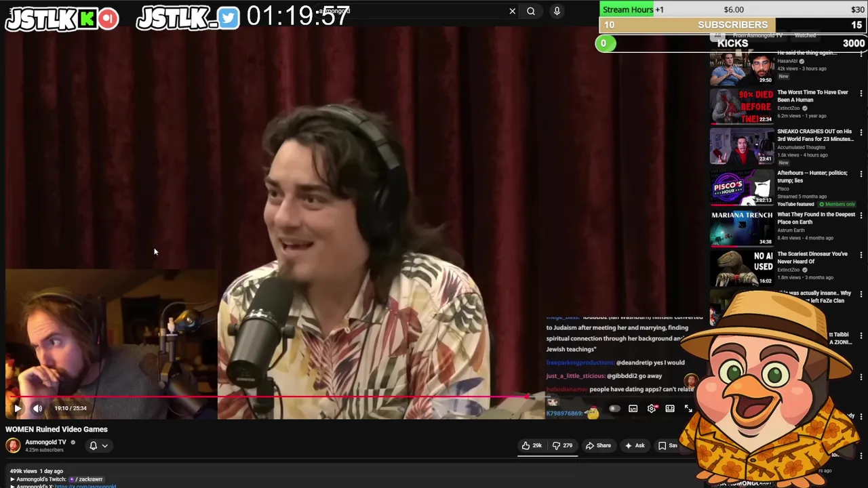
Task: Switch to theater mode icon
Action: pyautogui.click(x=670, y=409)
